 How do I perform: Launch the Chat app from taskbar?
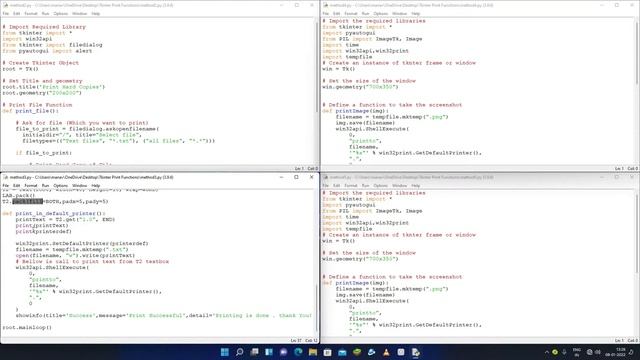pyautogui.click(x=284, y=352)
